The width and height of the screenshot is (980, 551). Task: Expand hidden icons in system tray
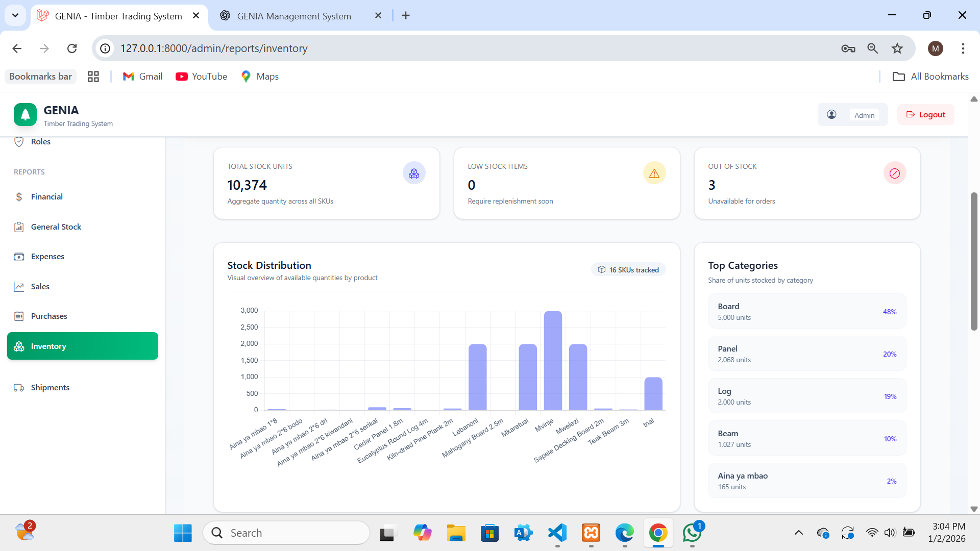tap(799, 532)
